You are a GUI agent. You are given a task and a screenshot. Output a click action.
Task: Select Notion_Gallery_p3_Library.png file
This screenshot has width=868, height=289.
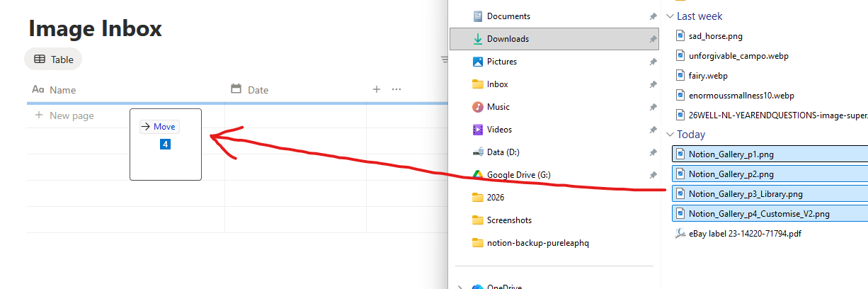[770, 193]
